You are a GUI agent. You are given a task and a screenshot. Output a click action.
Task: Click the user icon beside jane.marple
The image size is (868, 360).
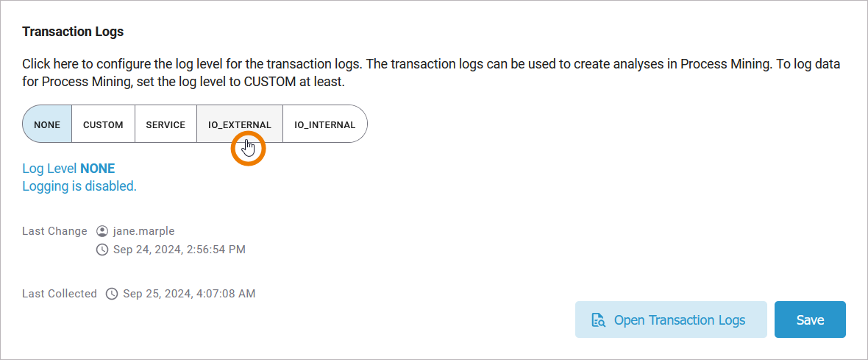102,231
